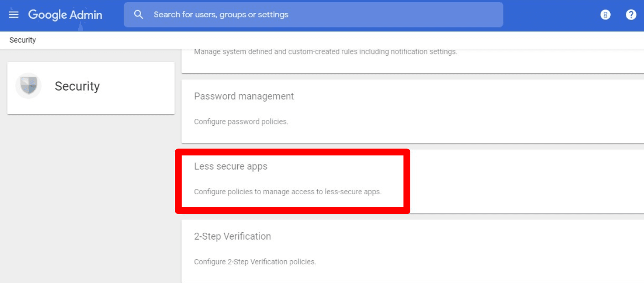Select the less-secure apps description text
644x283 pixels.
click(288, 192)
